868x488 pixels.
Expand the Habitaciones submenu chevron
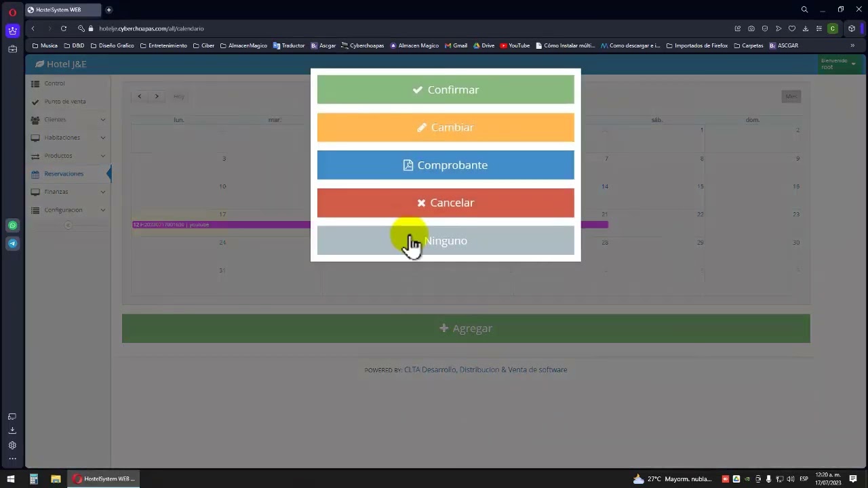click(x=103, y=138)
